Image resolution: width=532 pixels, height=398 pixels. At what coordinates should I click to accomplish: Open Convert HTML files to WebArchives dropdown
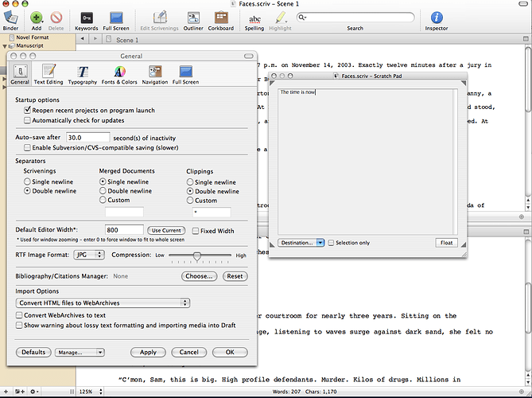tap(103, 303)
